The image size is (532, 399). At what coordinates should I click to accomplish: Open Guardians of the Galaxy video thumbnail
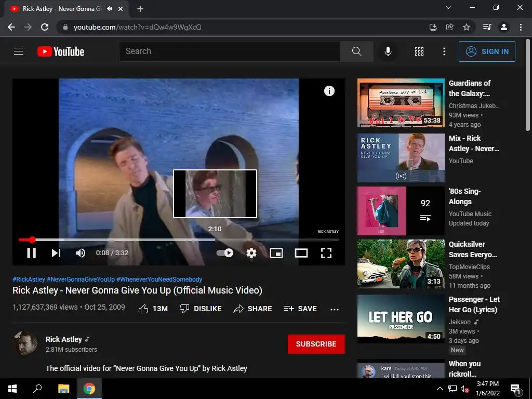[401, 103]
